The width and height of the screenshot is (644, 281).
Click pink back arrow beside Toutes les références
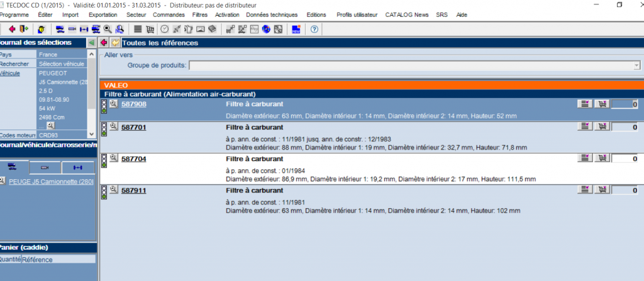(x=104, y=43)
